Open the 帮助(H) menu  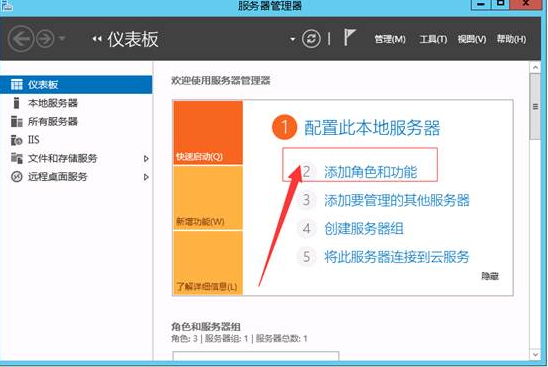point(511,39)
